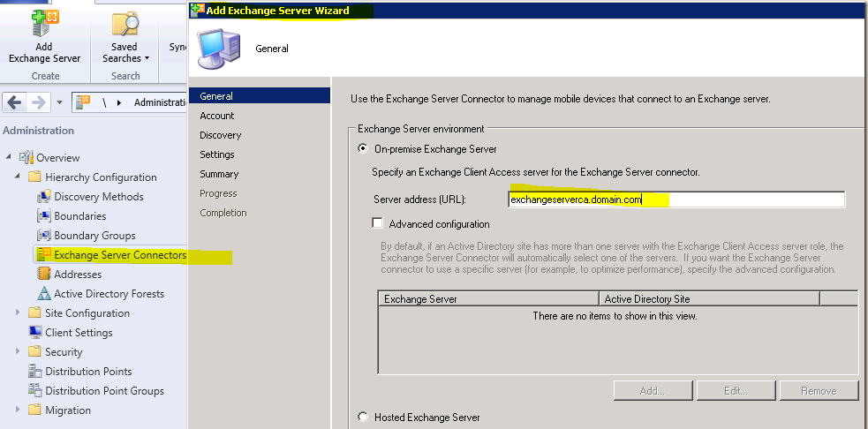The image size is (868, 429).
Task: Select Distribution Points in the tree
Action: tap(88, 371)
